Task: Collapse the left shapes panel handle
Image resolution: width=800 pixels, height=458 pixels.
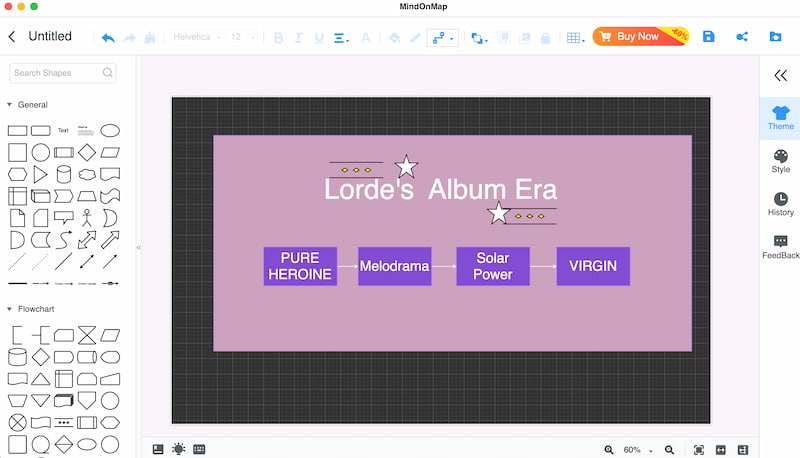Action: point(138,247)
